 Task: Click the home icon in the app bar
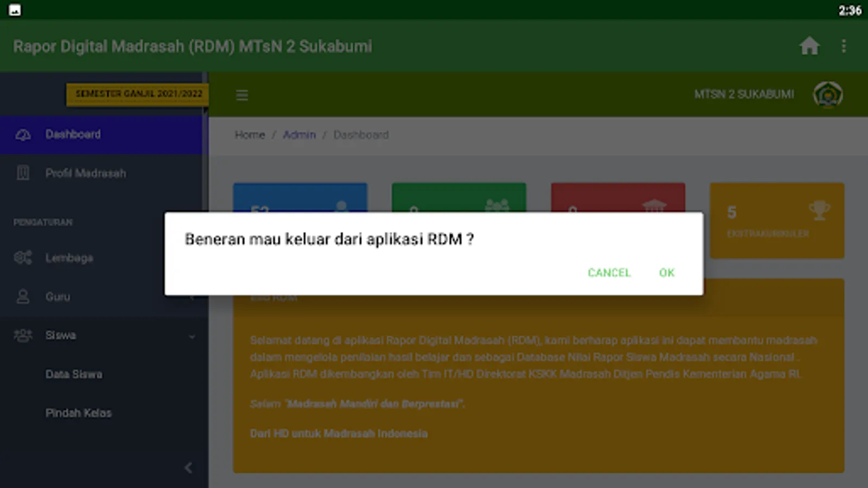coord(809,46)
